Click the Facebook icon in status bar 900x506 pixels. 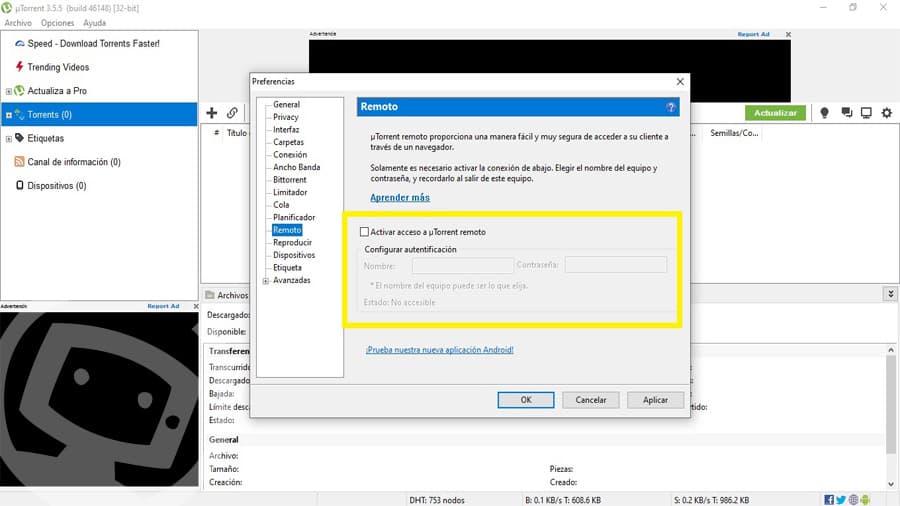(829, 500)
